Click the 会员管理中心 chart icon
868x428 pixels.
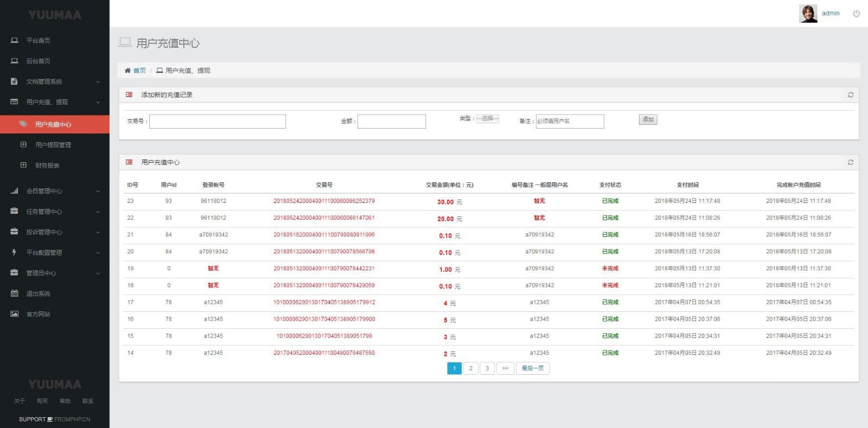click(15, 191)
